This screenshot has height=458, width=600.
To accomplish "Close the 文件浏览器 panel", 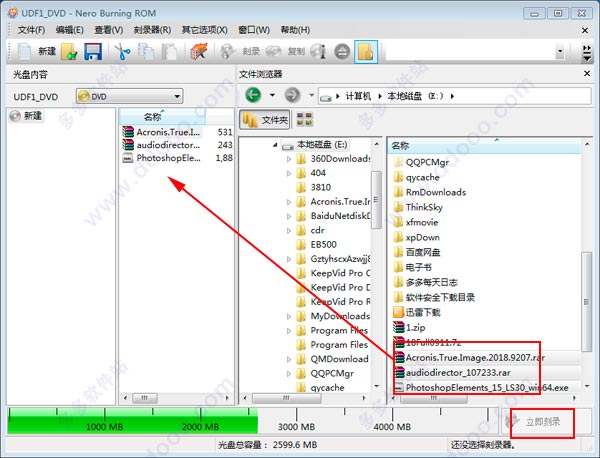I will point(587,73).
